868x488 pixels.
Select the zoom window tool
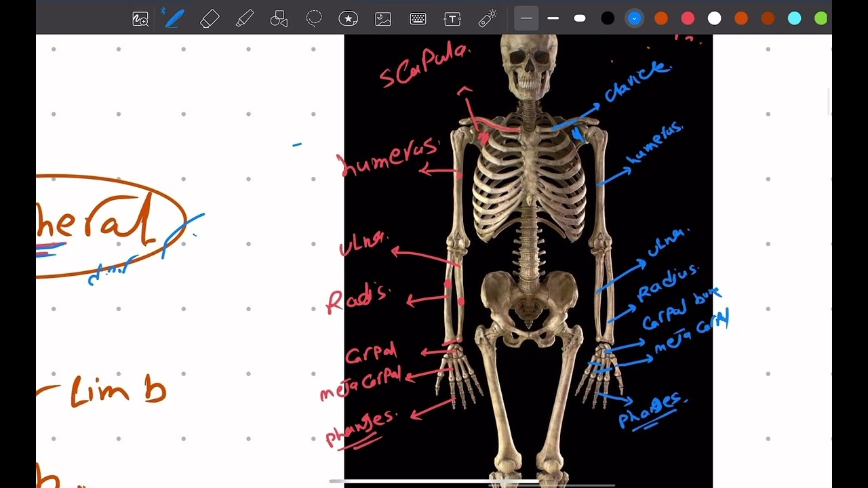(140, 19)
